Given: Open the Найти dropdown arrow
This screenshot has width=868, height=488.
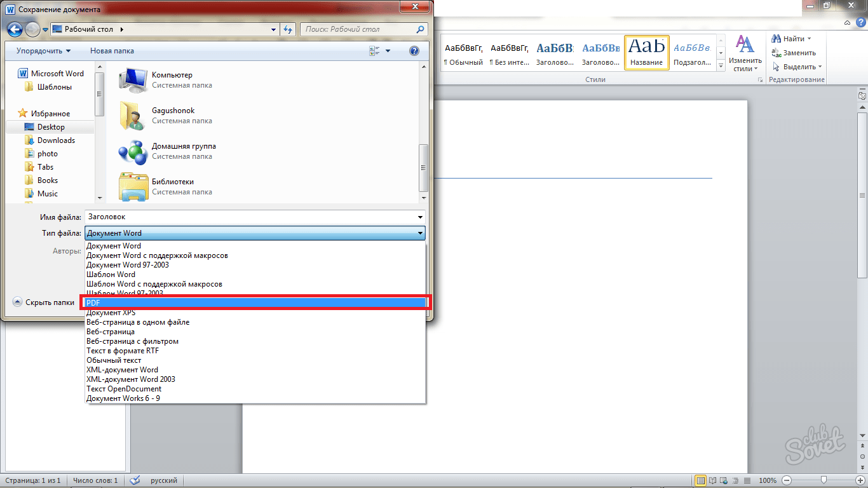Looking at the screenshot, I should pyautogui.click(x=809, y=39).
